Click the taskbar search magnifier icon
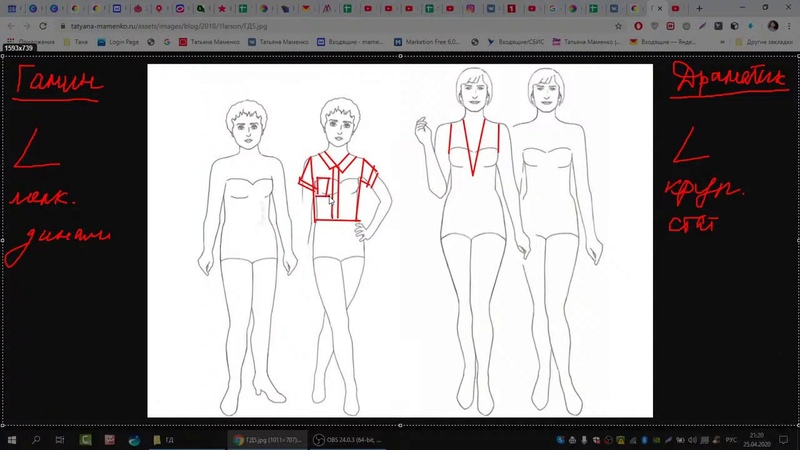The width and height of the screenshot is (800, 450). coord(36,440)
